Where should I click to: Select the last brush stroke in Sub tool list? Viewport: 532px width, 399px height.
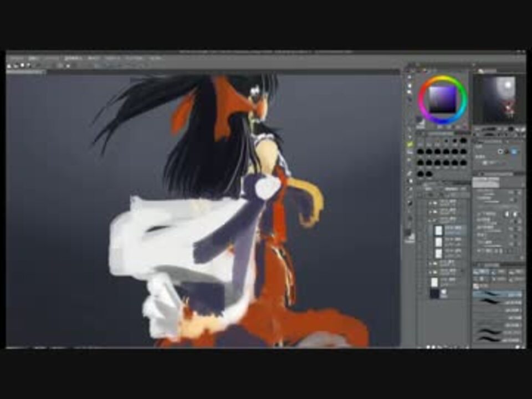click(498, 340)
